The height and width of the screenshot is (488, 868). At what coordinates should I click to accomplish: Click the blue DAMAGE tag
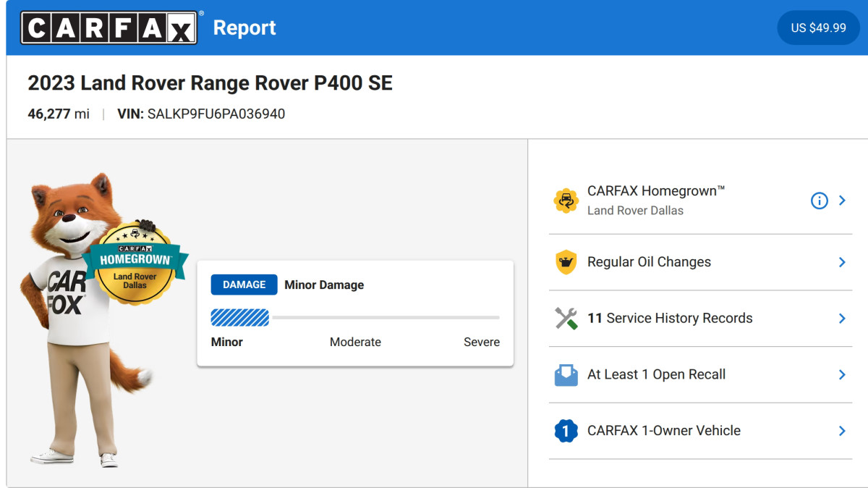(x=244, y=285)
